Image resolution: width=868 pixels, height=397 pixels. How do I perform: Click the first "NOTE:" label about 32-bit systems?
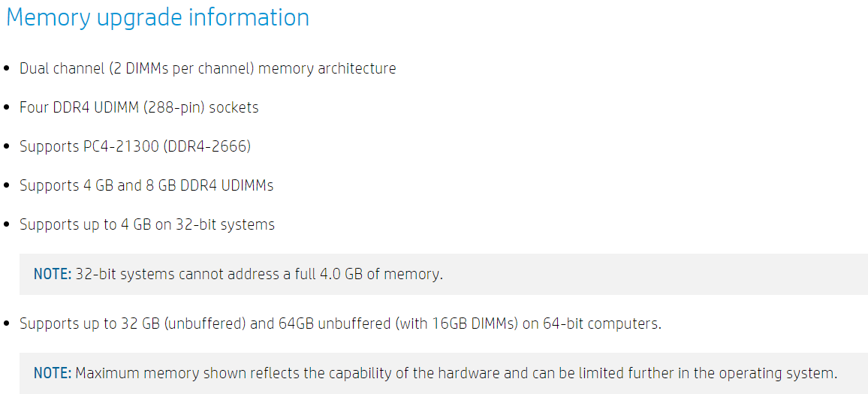click(x=53, y=274)
